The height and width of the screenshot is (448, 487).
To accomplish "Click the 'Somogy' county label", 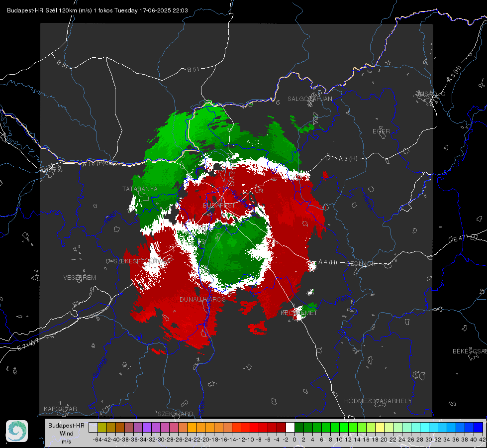I will 99,367.
